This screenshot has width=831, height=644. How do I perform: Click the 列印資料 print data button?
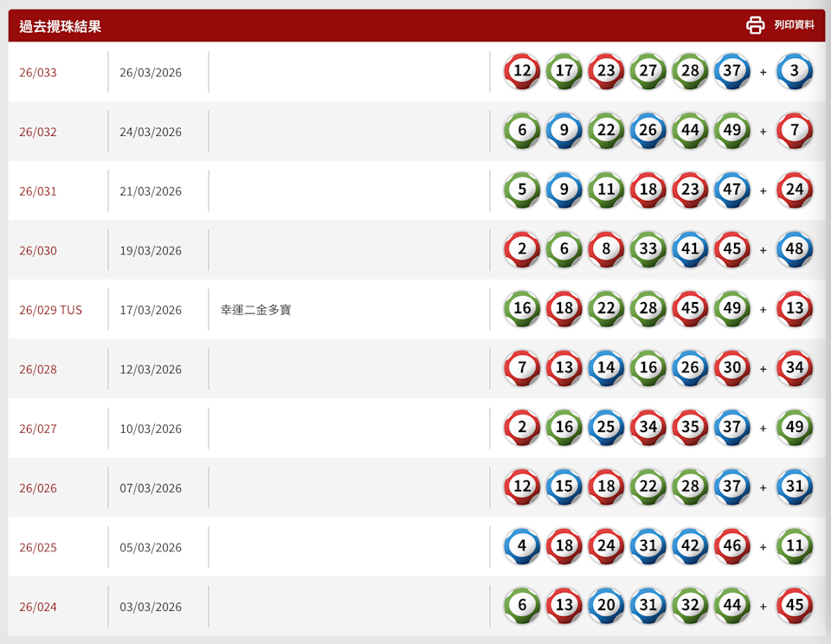click(794, 25)
